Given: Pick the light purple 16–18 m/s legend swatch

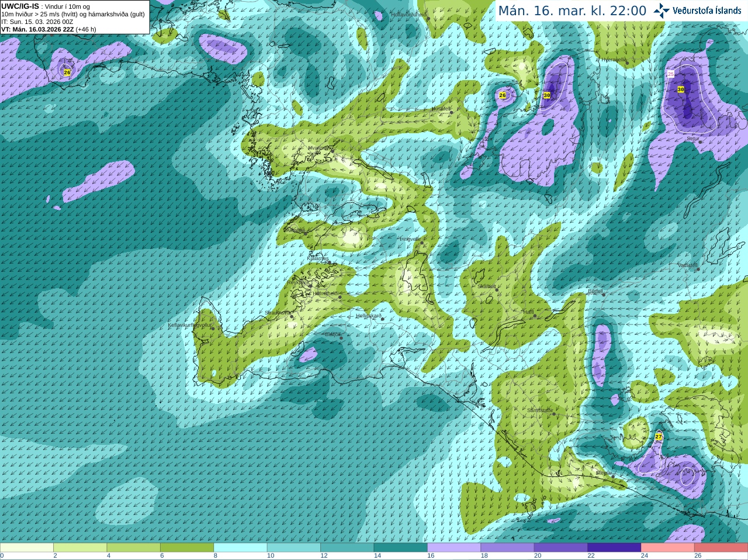Looking at the screenshot, I should click(454, 548).
